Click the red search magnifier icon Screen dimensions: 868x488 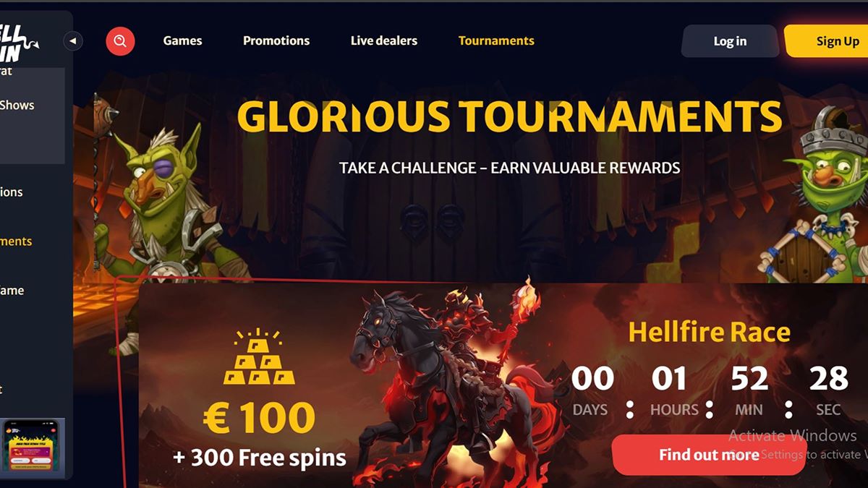pyautogui.click(x=120, y=41)
